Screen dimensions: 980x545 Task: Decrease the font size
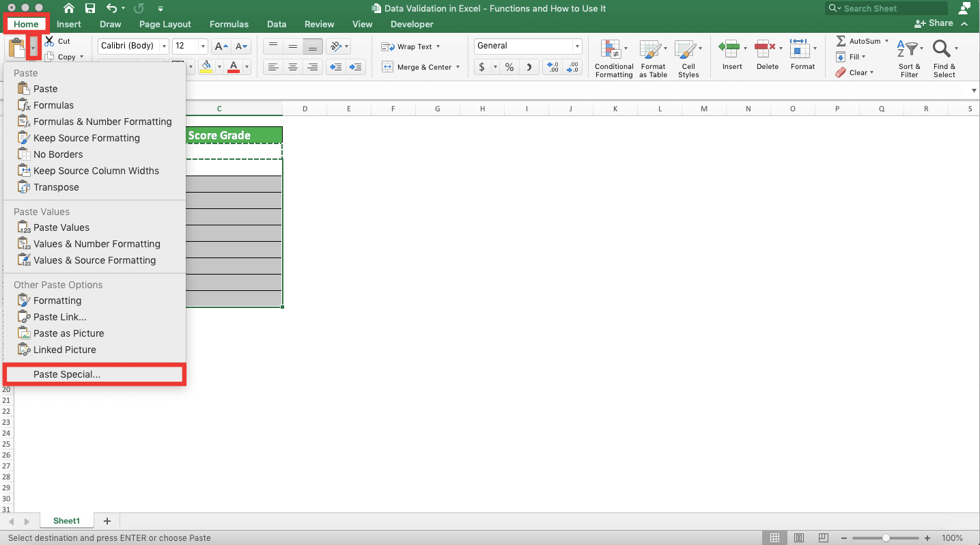coord(242,46)
